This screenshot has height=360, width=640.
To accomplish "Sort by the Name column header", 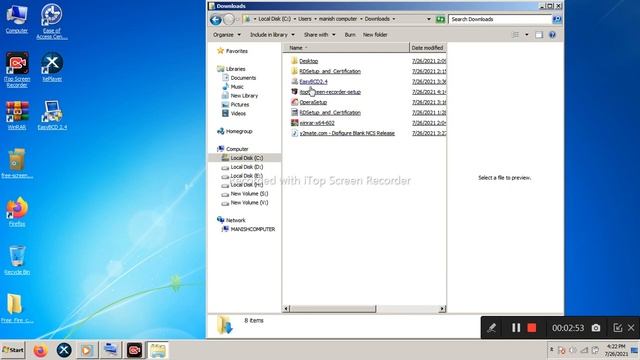I will click(347, 48).
